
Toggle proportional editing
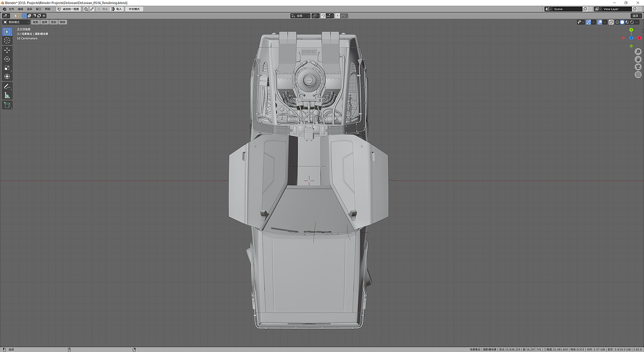tap(338, 16)
